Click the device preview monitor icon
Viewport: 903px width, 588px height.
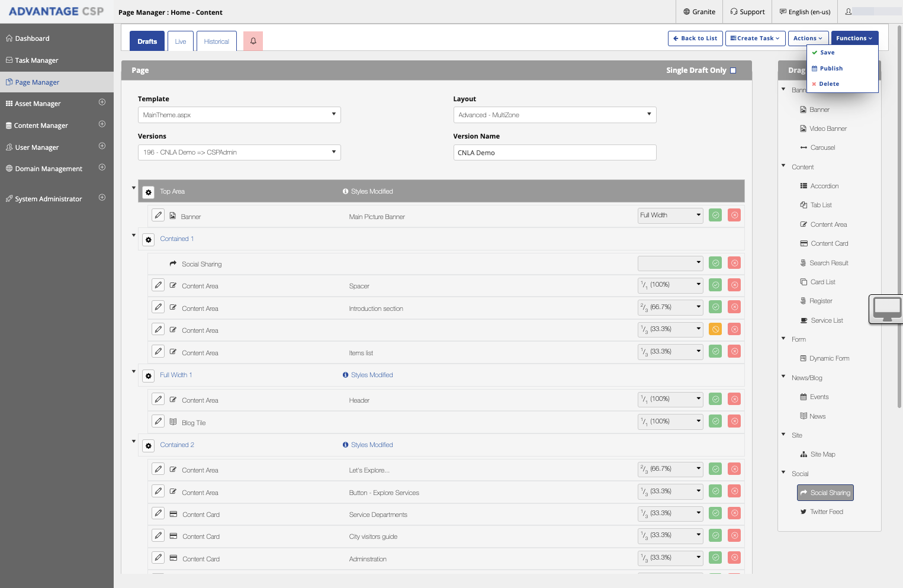(887, 309)
